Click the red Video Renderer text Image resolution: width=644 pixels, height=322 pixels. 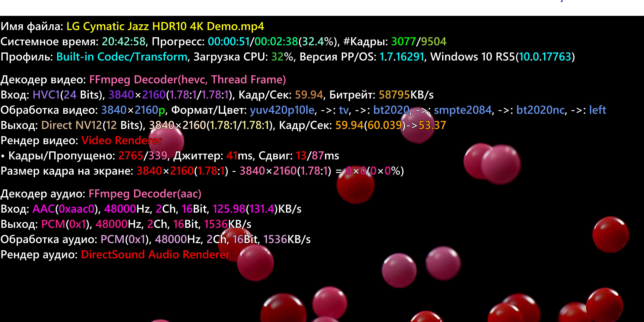(x=122, y=141)
